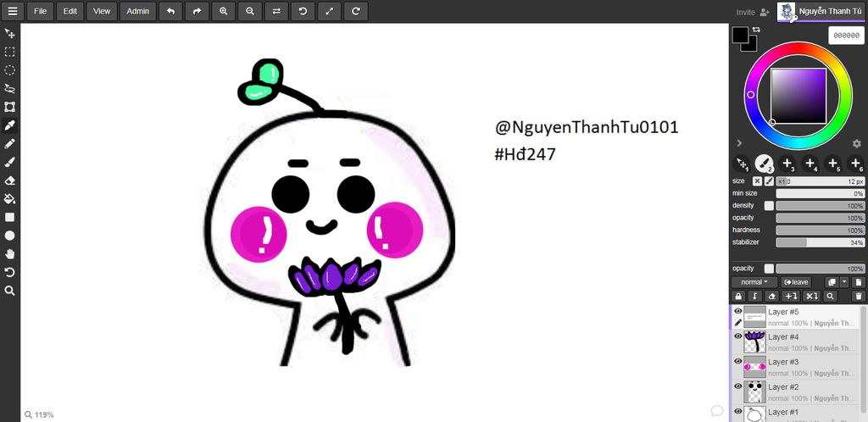868x422 pixels.
Task: Open the File menu
Action: [41, 11]
